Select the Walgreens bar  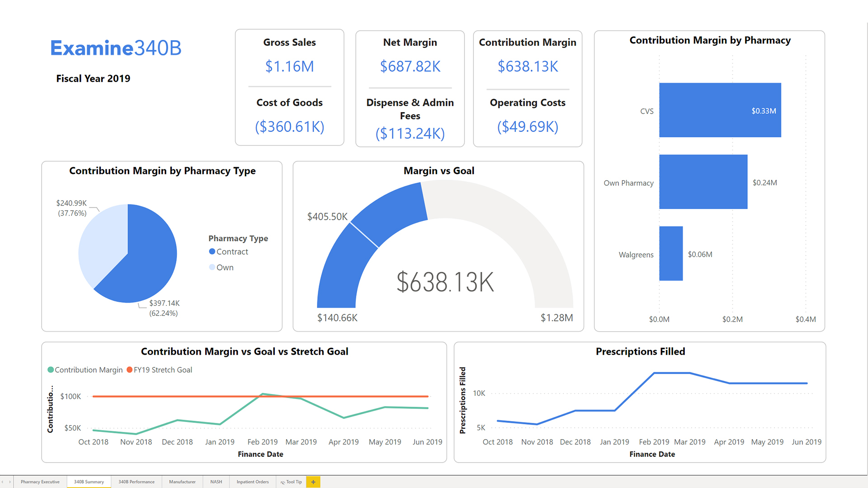click(x=671, y=253)
